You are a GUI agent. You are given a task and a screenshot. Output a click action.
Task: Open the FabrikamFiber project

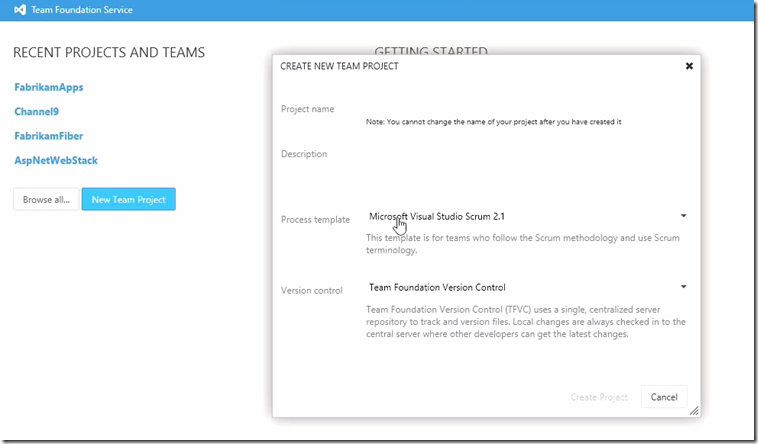[49, 136]
